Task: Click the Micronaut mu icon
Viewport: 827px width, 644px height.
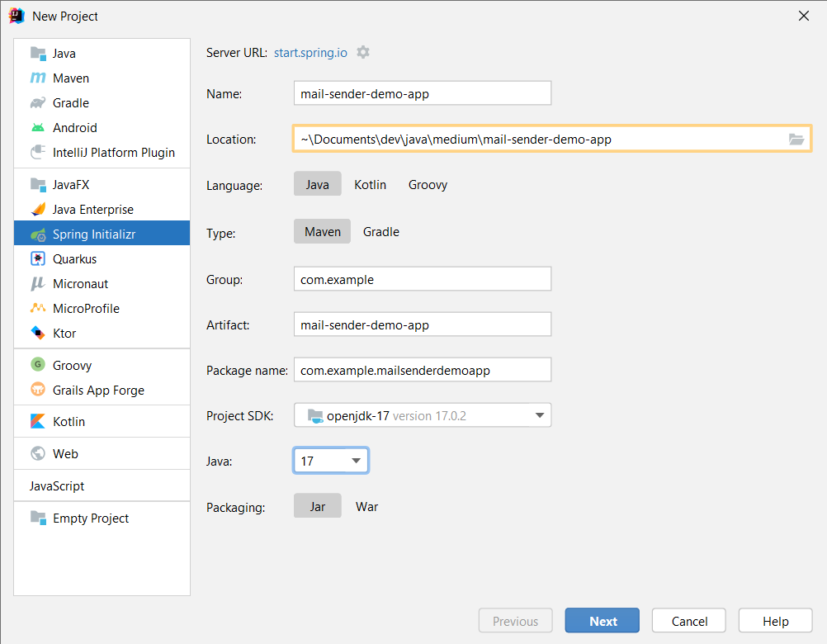Action: 38,284
